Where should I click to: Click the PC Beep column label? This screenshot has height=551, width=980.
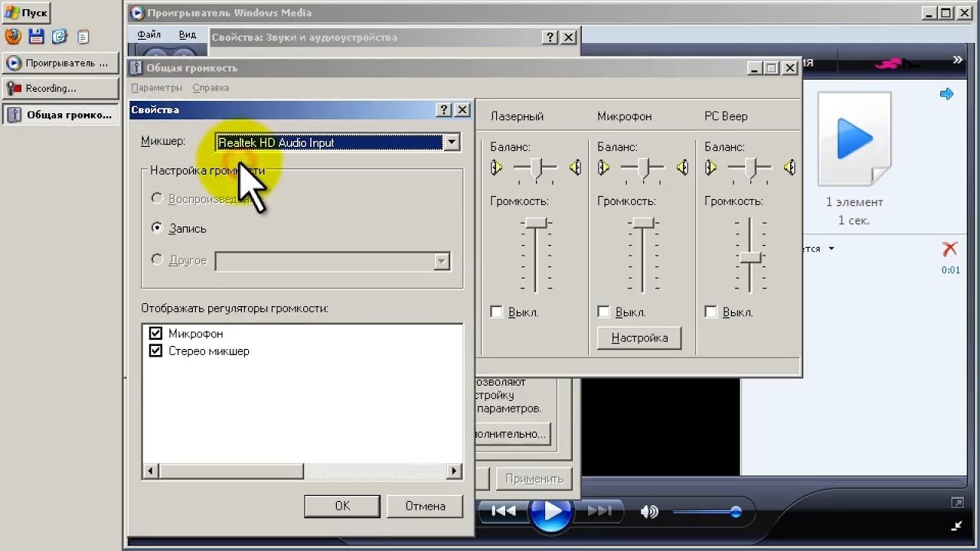coord(726,116)
